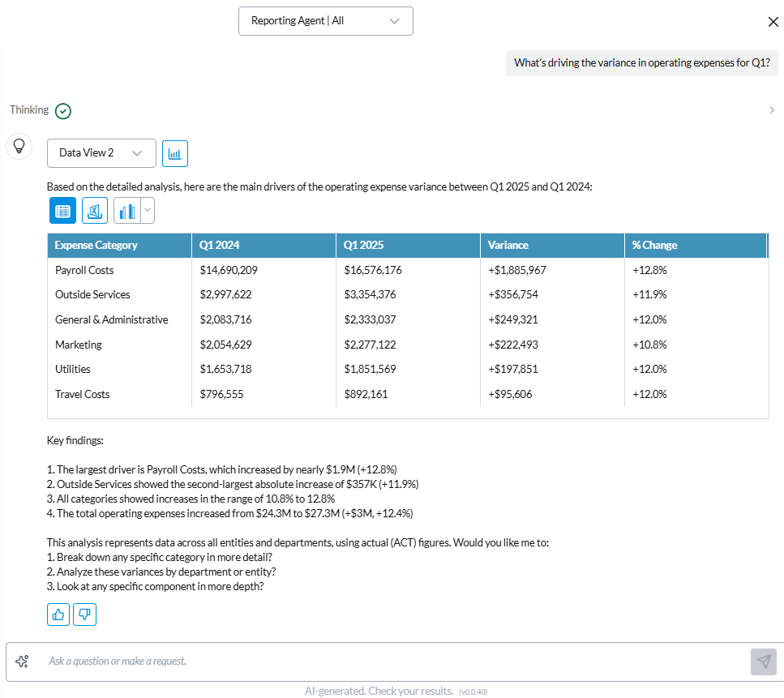Click the Check your results notice
This screenshot has height=698, width=784.
(379, 690)
